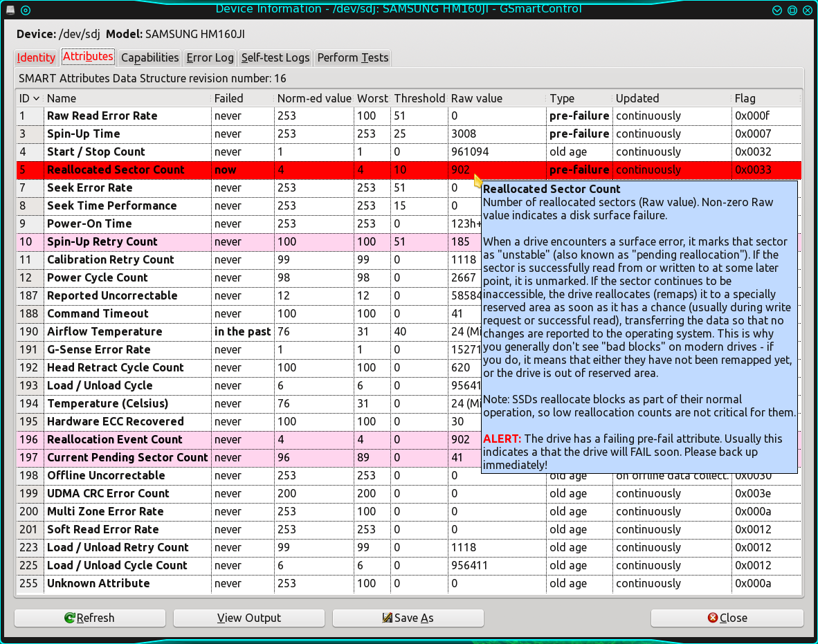
Task: Go to Perform Tests tab
Action: coord(353,57)
